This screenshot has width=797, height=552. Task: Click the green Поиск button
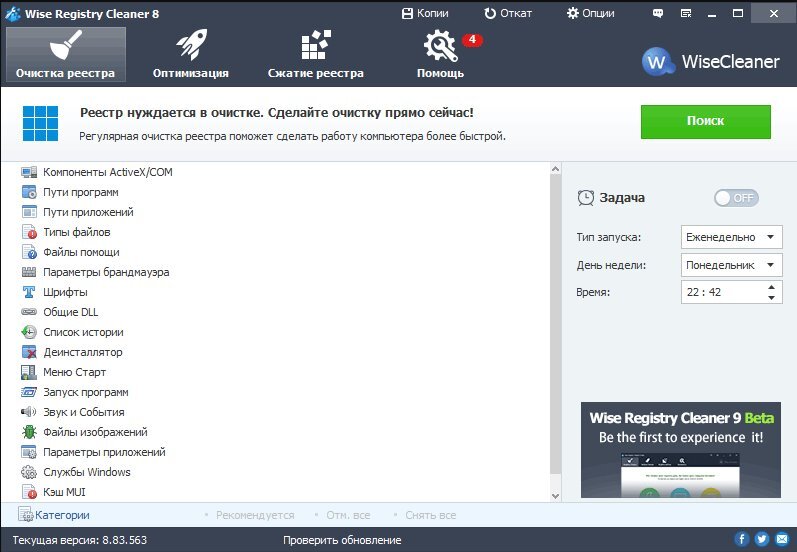(706, 121)
